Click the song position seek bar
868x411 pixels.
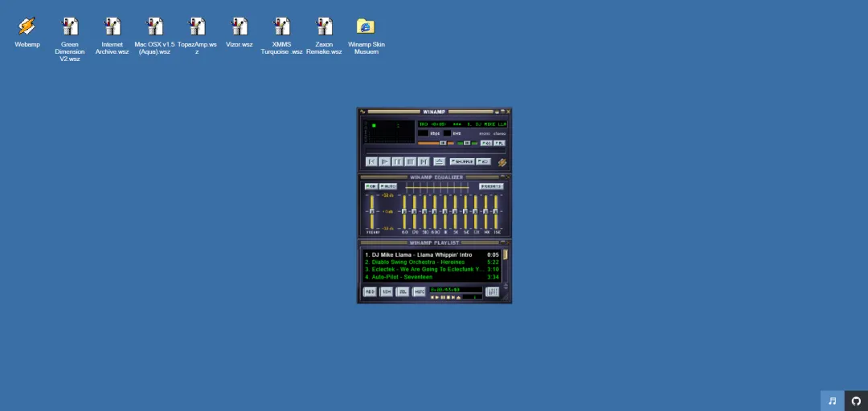(436, 151)
